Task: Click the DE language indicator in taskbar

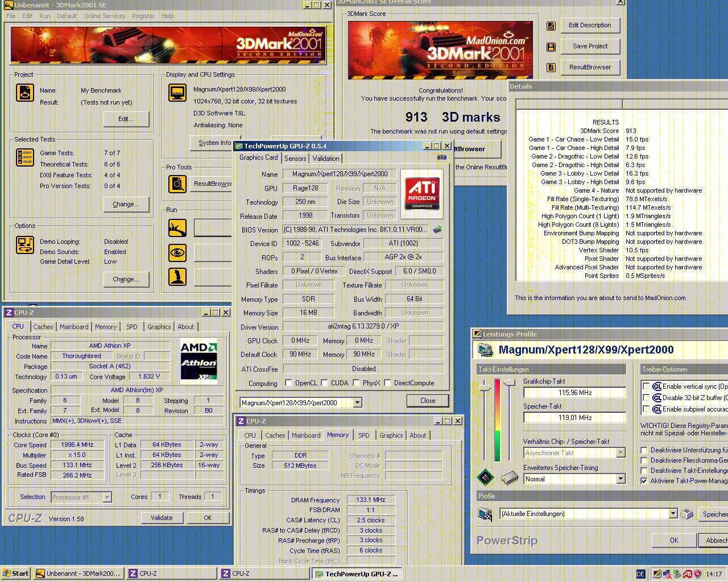Action: 640,574
